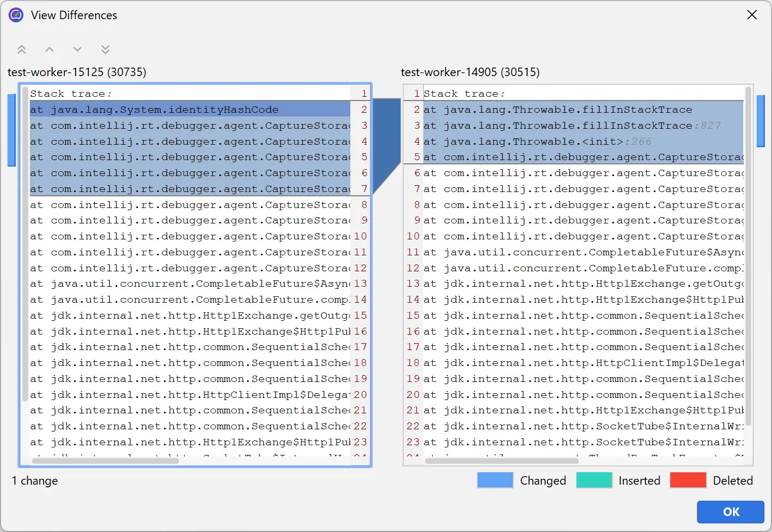Click the right panel's horizontal scrollbar
The image size is (772, 532).
click(500, 461)
